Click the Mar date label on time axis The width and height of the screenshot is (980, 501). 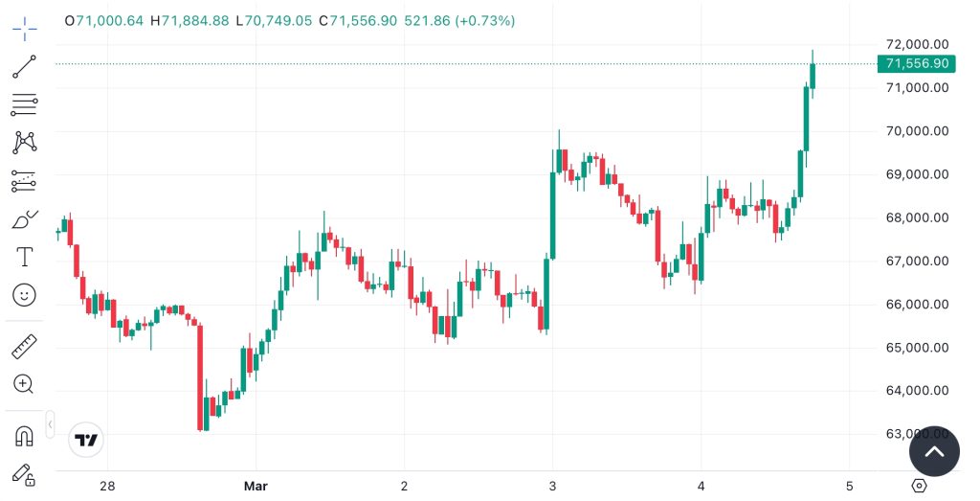(256, 486)
